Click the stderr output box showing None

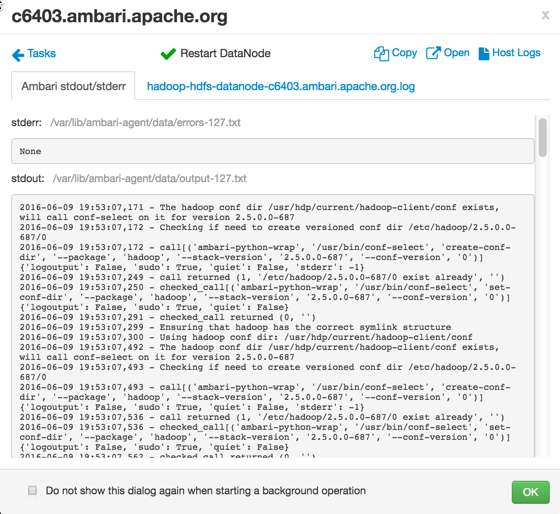tap(273, 151)
